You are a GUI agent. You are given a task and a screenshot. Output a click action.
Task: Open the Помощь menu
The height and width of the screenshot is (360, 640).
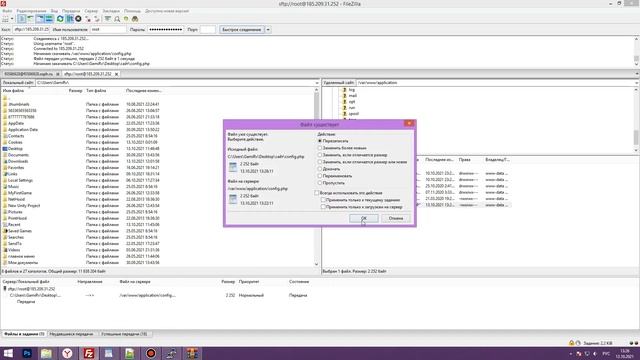click(132, 11)
